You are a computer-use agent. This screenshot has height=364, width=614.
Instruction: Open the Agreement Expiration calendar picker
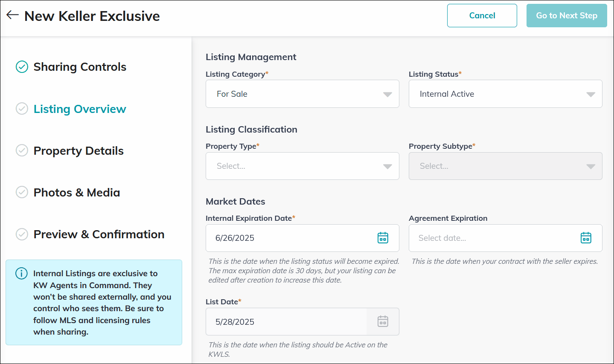coord(586,238)
